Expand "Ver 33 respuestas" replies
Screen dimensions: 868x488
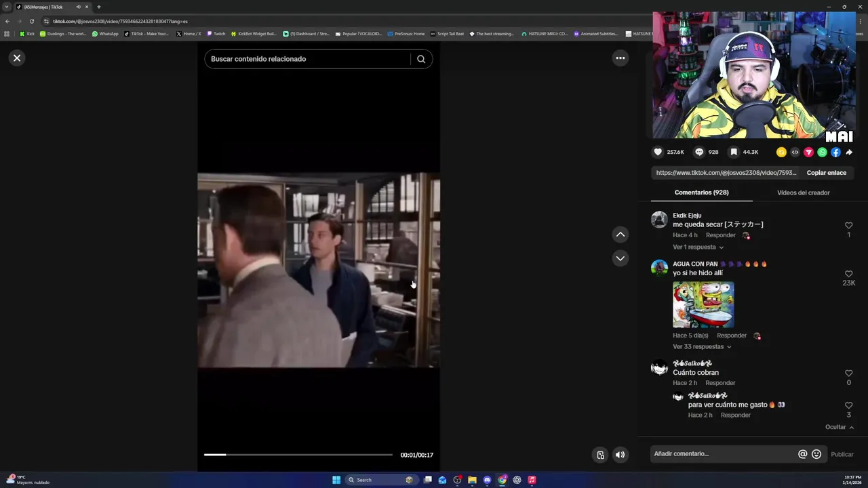(x=702, y=347)
